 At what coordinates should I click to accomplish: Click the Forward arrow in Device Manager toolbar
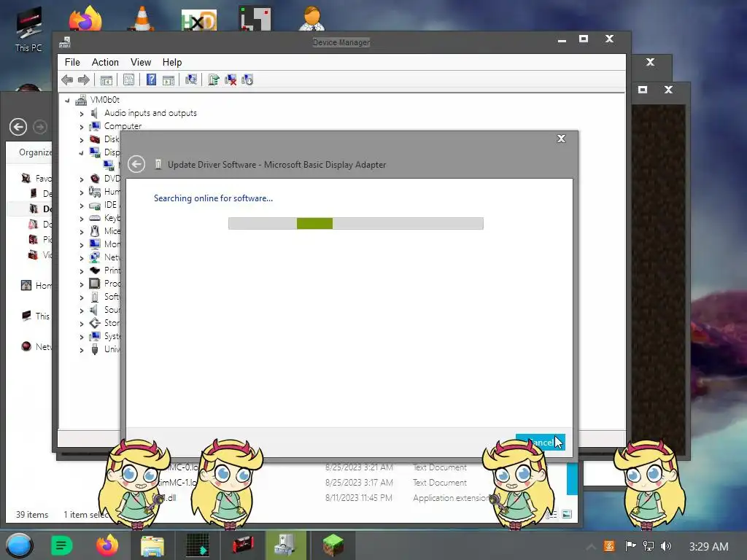click(83, 80)
